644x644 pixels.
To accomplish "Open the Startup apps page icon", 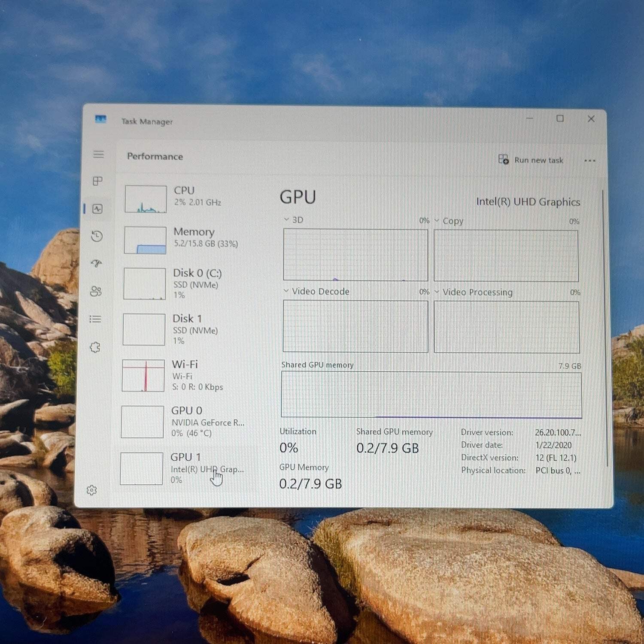I will pyautogui.click(x=97, y=264).
